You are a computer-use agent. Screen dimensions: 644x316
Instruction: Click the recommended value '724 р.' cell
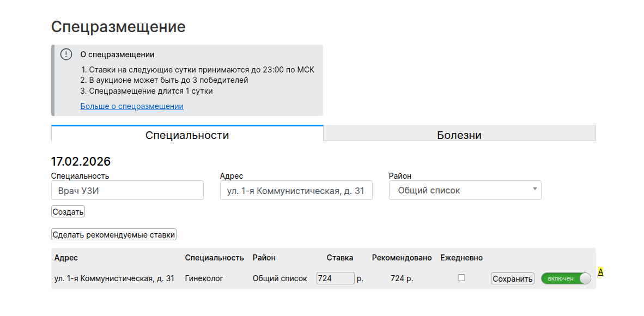(x=402, y=278)
